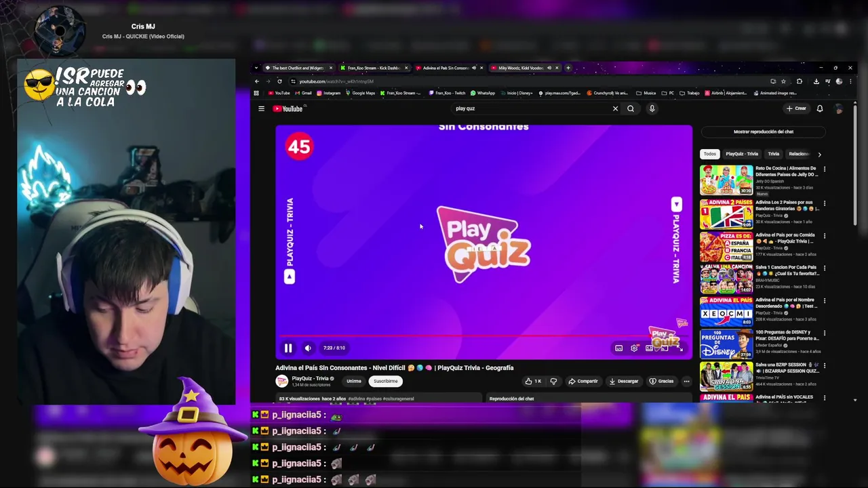This screenshot has height=488, width=868.
Task: Open the Instagram bookmark
Action: [x=328, y=93]
